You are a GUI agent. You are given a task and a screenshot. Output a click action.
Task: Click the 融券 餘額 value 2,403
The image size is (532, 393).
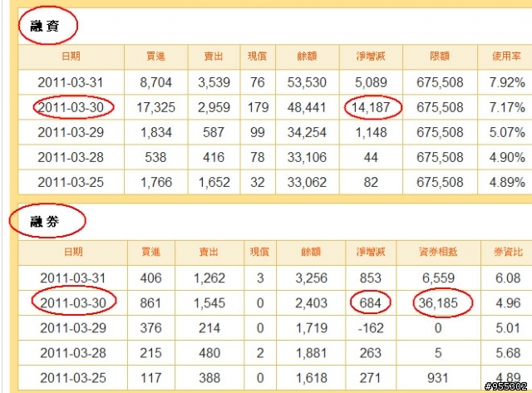(x=311, y=302)
